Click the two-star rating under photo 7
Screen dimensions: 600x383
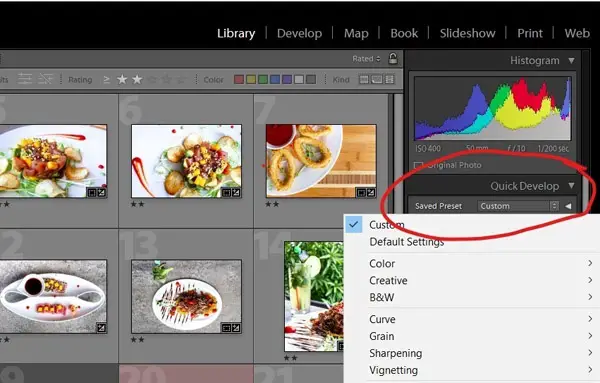272,204
